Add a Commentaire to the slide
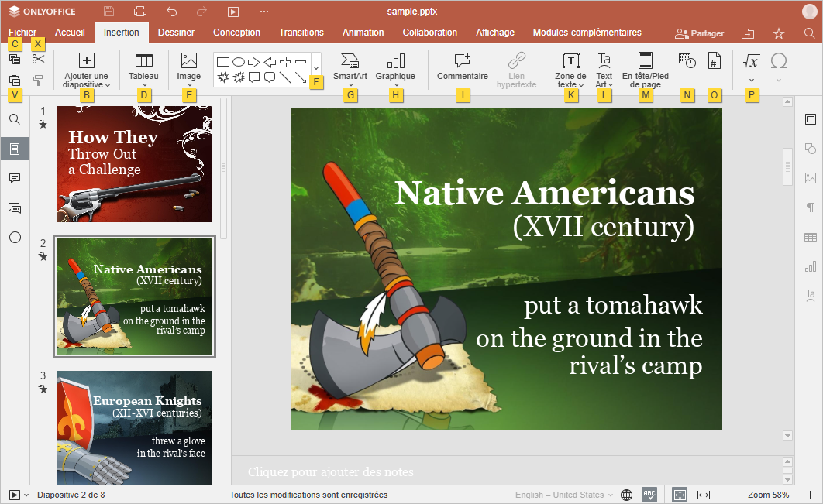The height and width of the screenshot is (504, 823). tap(462, 62)
